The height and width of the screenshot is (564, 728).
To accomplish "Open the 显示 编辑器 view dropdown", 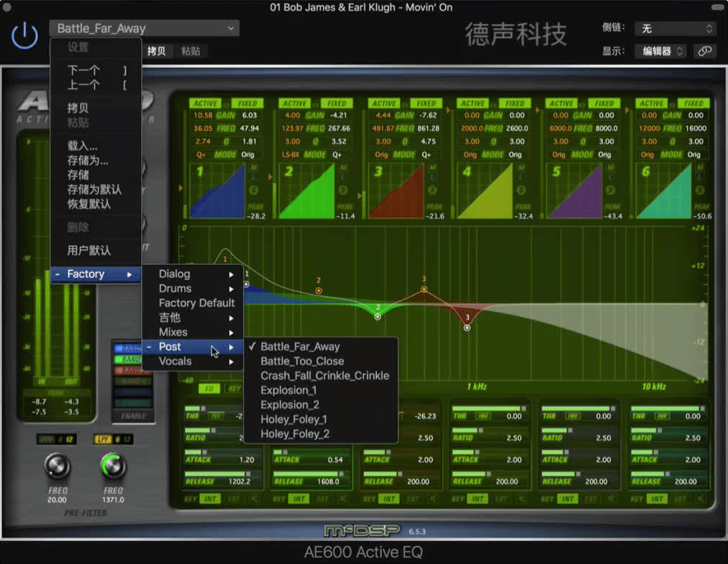I will coord(661,51).
